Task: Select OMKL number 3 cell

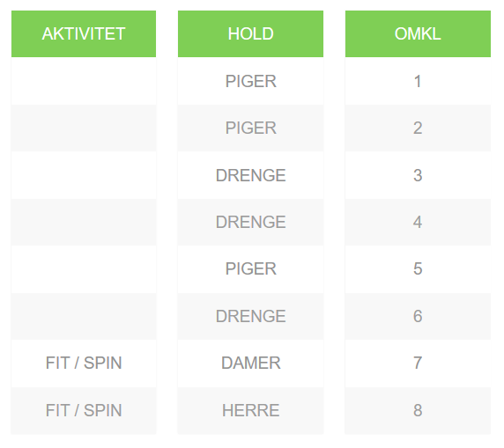Action: tap(418, 175)
